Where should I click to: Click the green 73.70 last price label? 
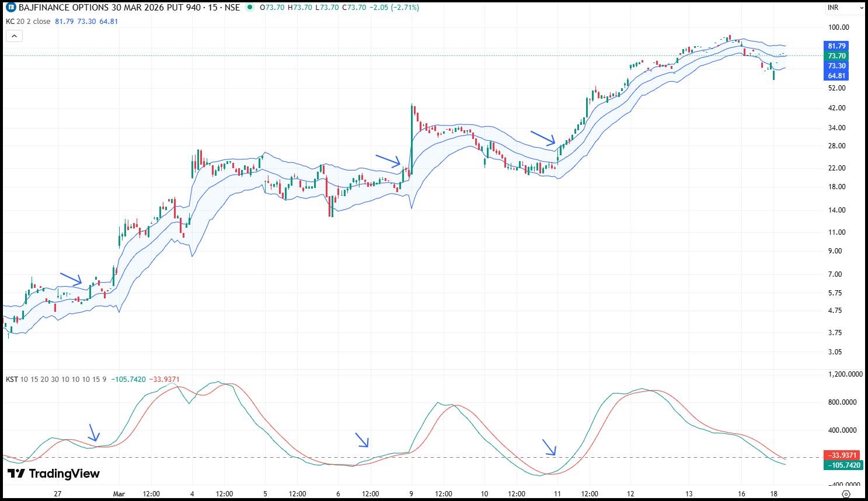(x=836, y=56)
